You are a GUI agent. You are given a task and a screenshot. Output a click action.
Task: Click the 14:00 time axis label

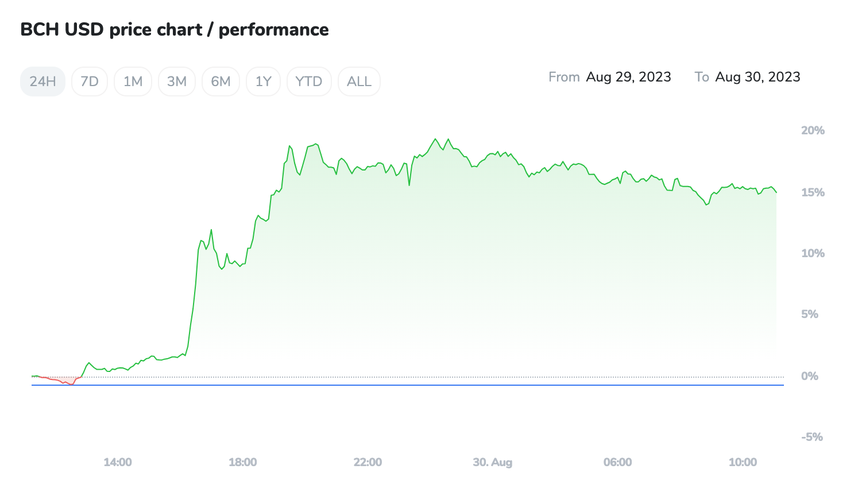point(118,462)
